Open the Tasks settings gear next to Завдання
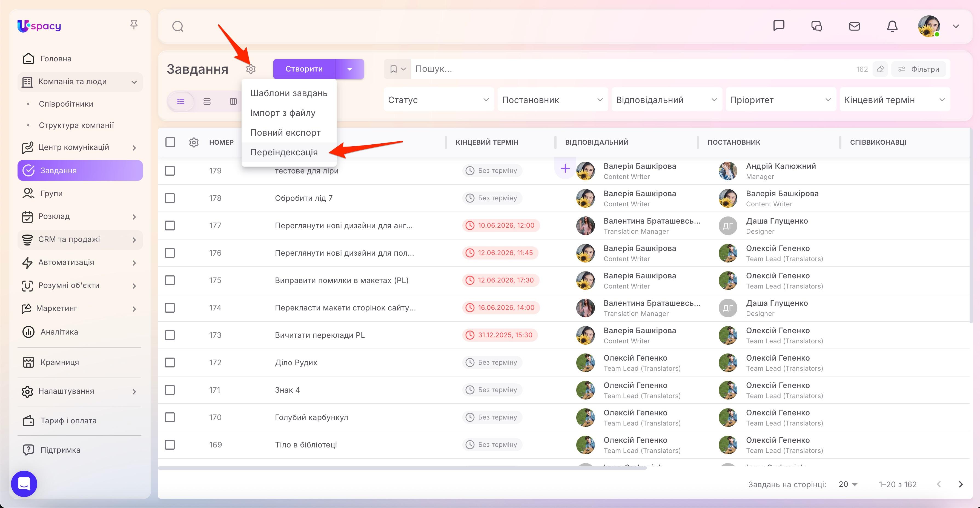 (251, 69)
